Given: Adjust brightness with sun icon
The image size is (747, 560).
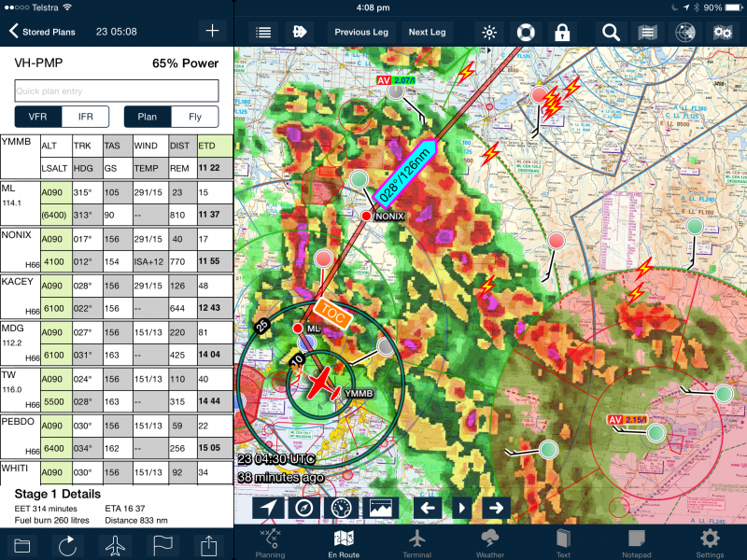Looking at the screenshot, I should click(x=489, y=33).
